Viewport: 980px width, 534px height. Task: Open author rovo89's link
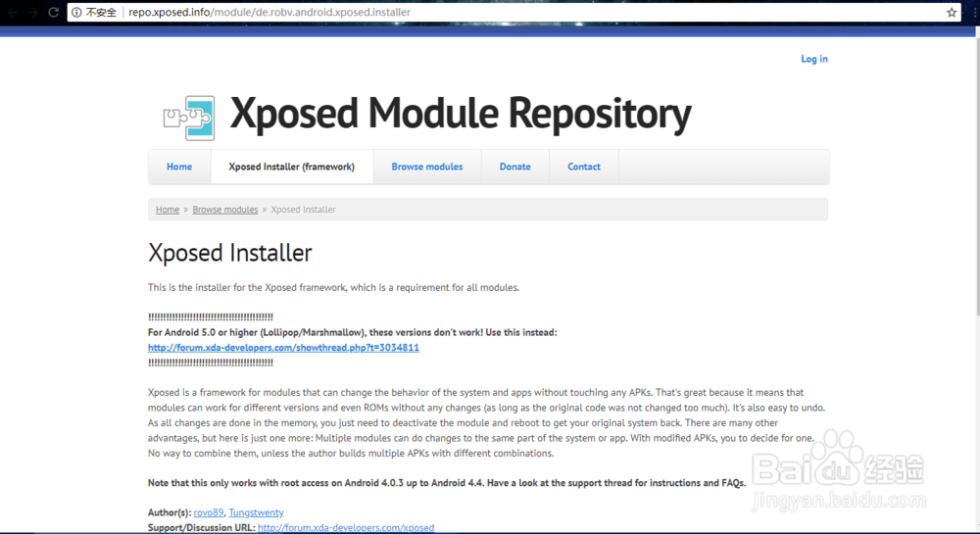[x=209, y=512]
